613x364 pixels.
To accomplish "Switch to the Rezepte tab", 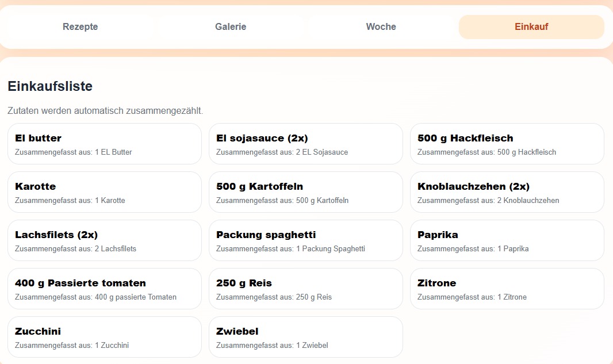I will (x=81, y=27).
